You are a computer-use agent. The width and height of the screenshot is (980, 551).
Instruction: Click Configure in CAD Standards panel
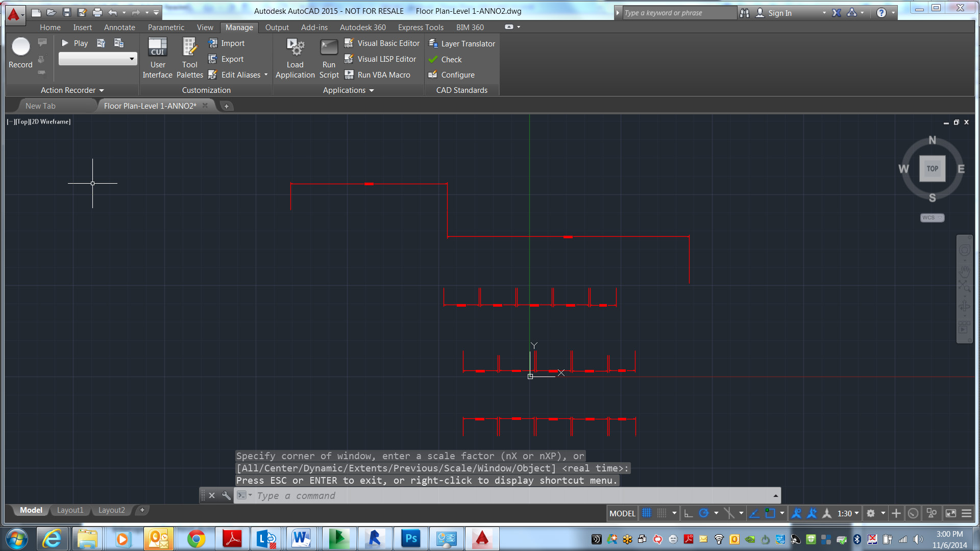(456, 74)
